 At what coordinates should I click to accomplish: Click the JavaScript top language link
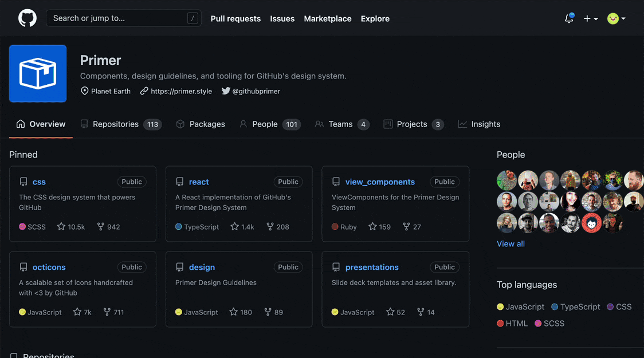click(520, 306)
